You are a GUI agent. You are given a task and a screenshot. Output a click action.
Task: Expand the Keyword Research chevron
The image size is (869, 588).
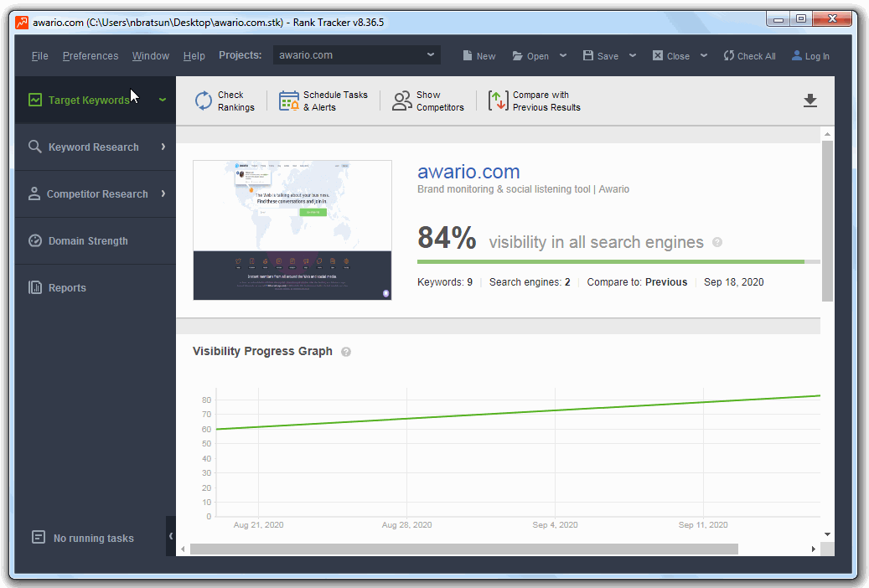[x=163, y=147]
